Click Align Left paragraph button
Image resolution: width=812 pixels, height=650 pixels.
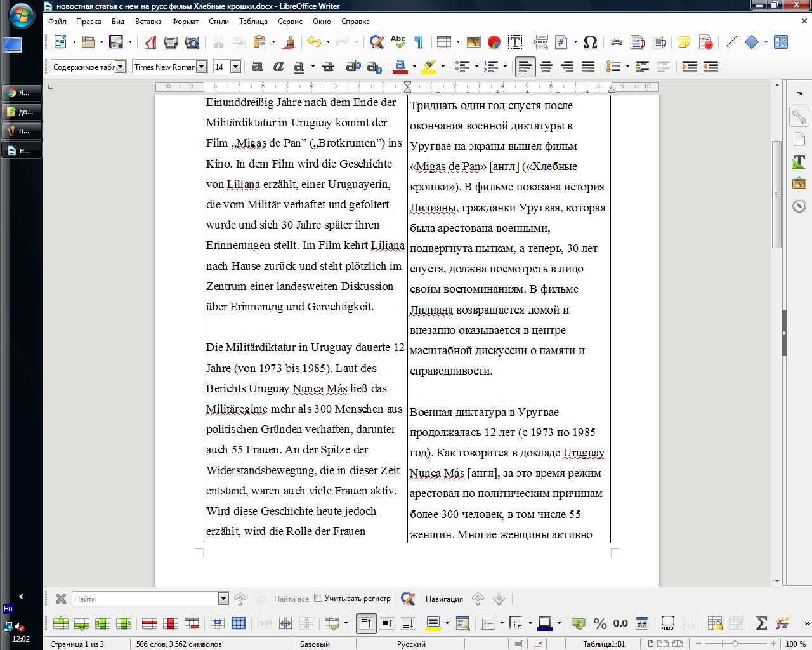click(525, 67)
